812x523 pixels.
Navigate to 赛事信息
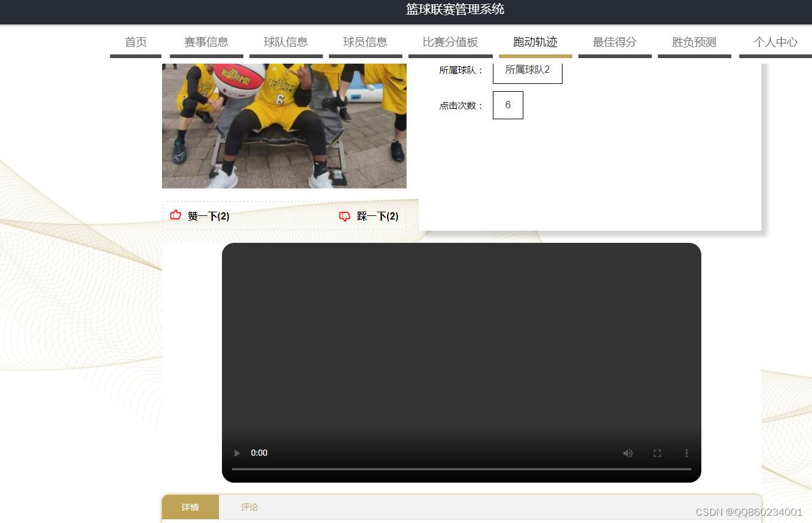pos(205,42)
